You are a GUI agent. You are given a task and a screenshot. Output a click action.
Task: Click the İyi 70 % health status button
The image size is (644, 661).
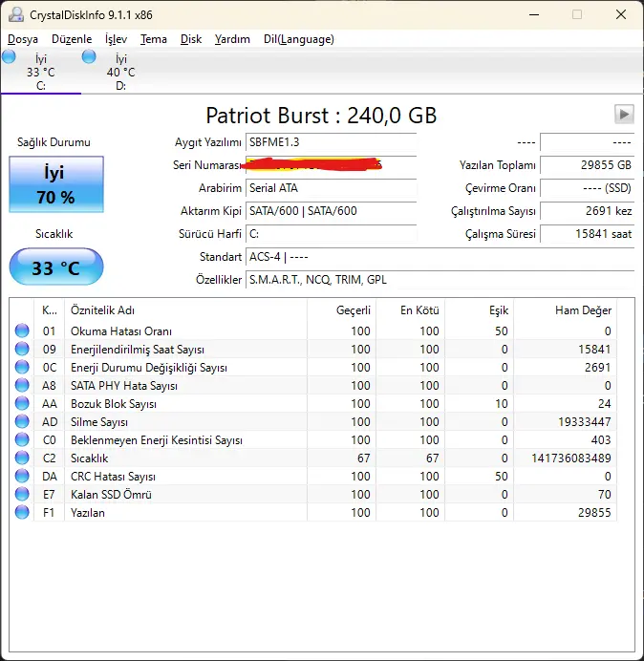point(56,184)
